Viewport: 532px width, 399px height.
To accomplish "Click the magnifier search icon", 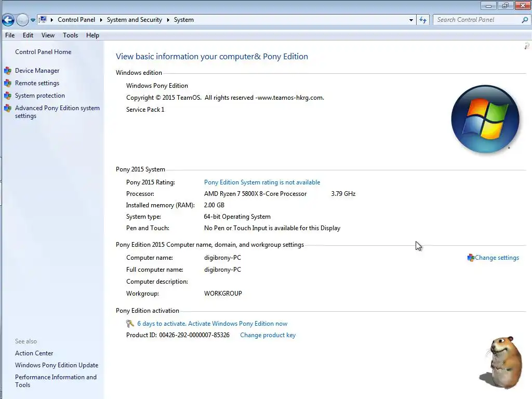I will [525, 20].
